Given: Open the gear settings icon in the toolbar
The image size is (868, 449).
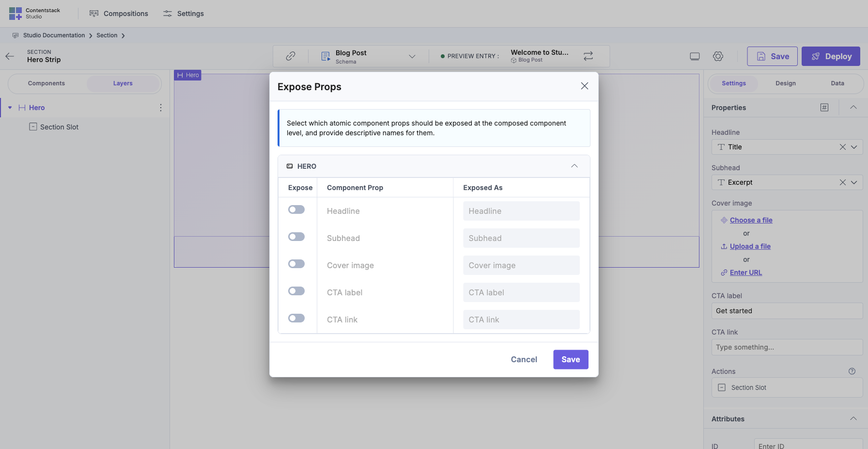Looking at the screenshot, I should pos(718,56).
